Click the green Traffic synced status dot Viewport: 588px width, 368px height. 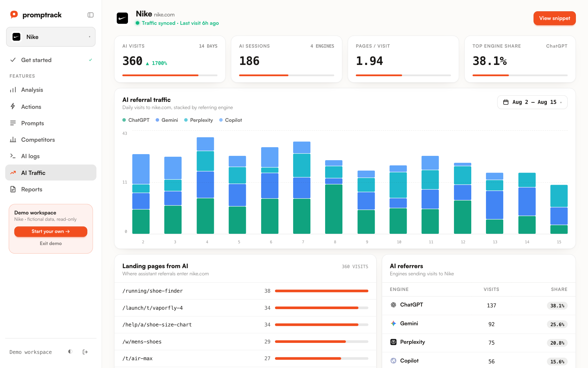[138, 23]
